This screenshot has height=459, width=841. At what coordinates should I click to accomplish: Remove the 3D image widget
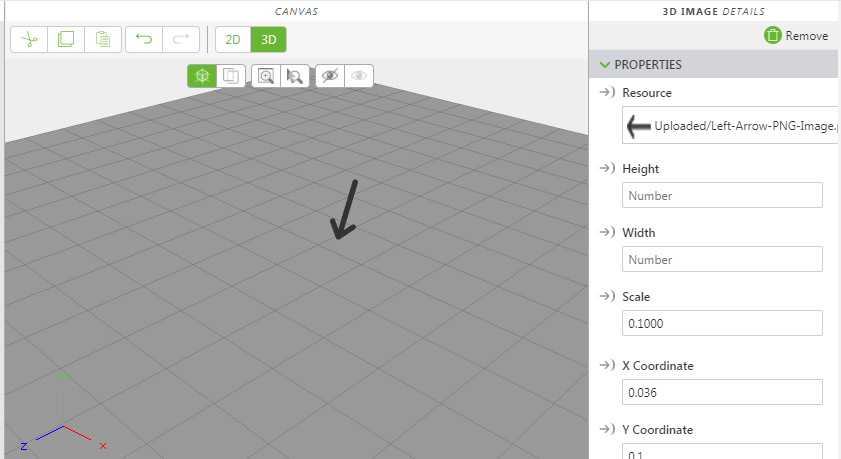pyautogui.click(x=796, y=35)
